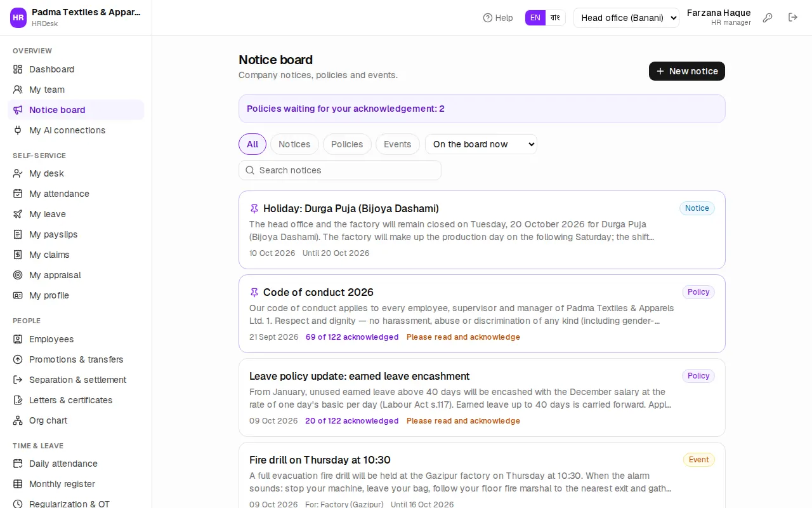The height and width of the screenshot is (508, 812).
Task: Click the My team people icon
Action: pyautogui.click(x=18, y=90)
